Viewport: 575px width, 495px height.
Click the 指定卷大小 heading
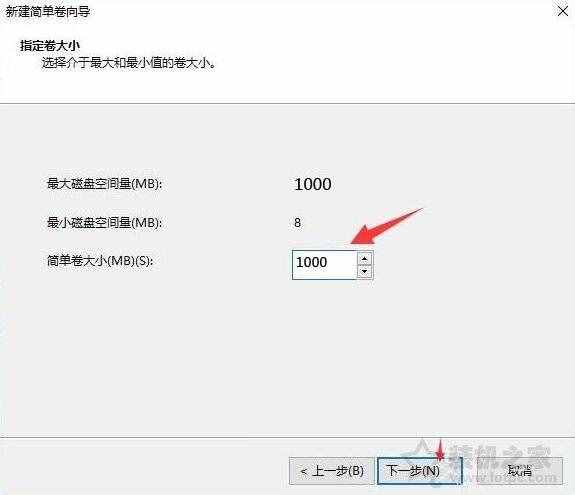pos(50,46)
